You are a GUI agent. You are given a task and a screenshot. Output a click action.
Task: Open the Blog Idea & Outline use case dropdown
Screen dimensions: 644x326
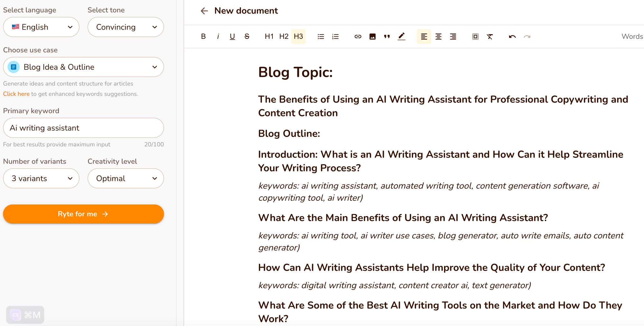[83, 67]
